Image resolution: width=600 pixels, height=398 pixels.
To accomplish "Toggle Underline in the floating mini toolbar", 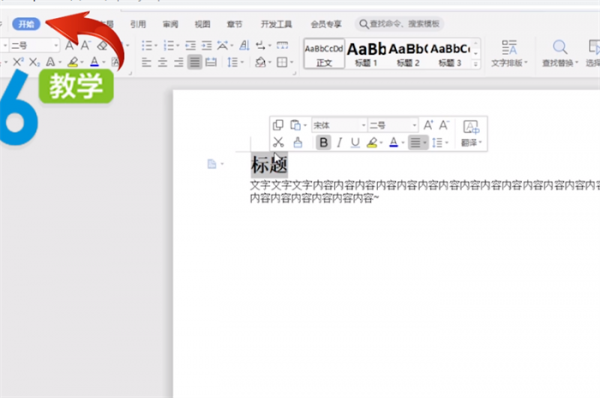I will click(x=355, y=143).
